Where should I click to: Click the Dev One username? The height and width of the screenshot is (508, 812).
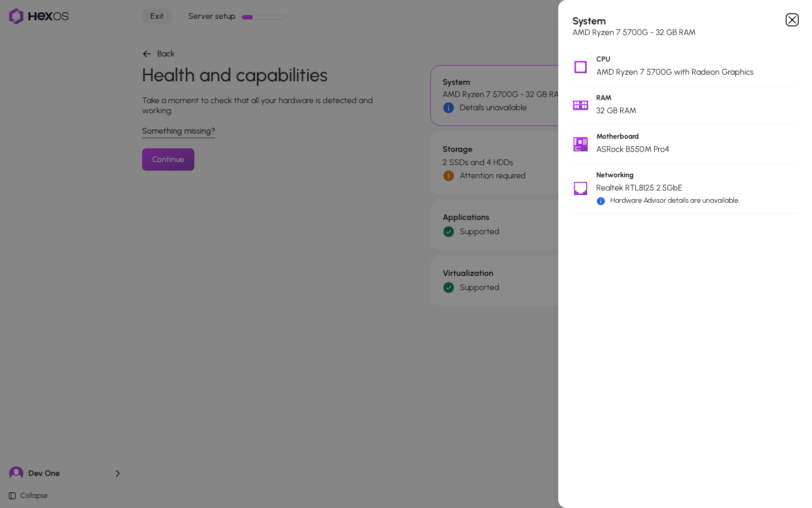coord(44,473)
